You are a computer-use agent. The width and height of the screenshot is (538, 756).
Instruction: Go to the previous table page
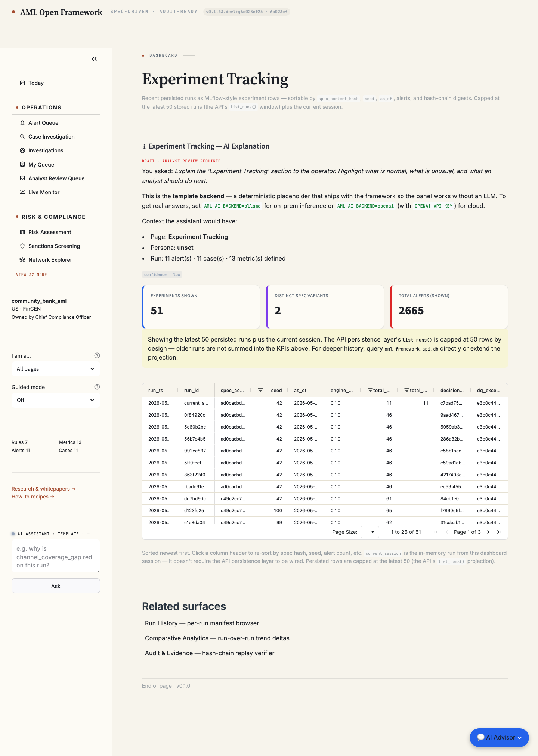coord(446,532)
